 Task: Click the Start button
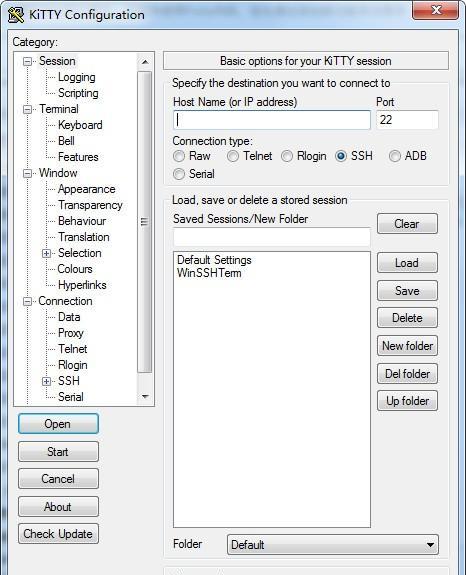(x=58, y=451)
